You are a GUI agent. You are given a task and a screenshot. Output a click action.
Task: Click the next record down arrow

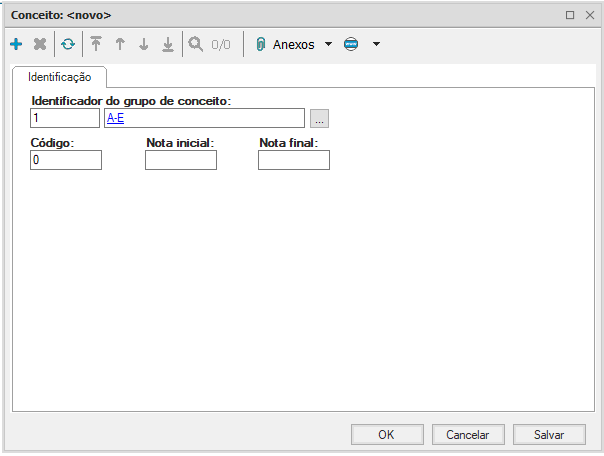click(x=144, y=45)
